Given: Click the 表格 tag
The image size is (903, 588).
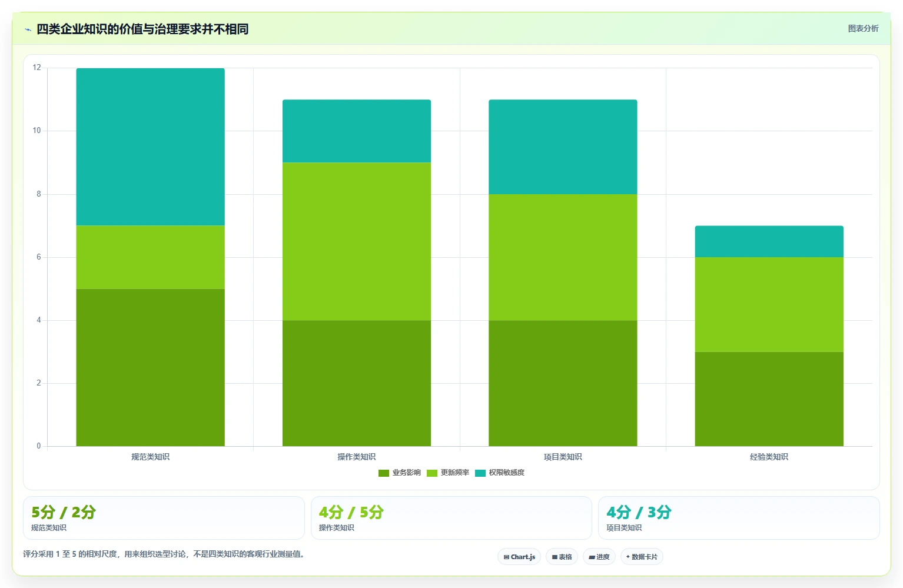Looking at the screenshot, I should coord(562,557).
